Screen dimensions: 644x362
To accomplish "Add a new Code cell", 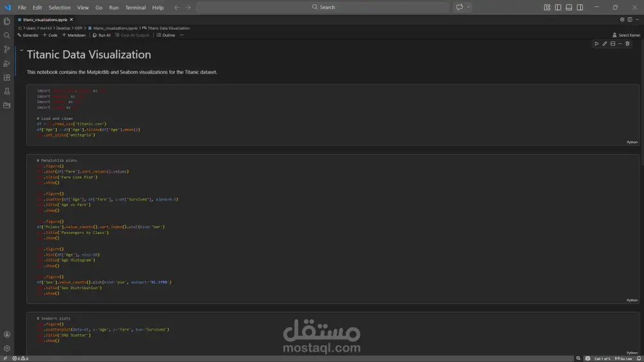I will pos(50,35).
